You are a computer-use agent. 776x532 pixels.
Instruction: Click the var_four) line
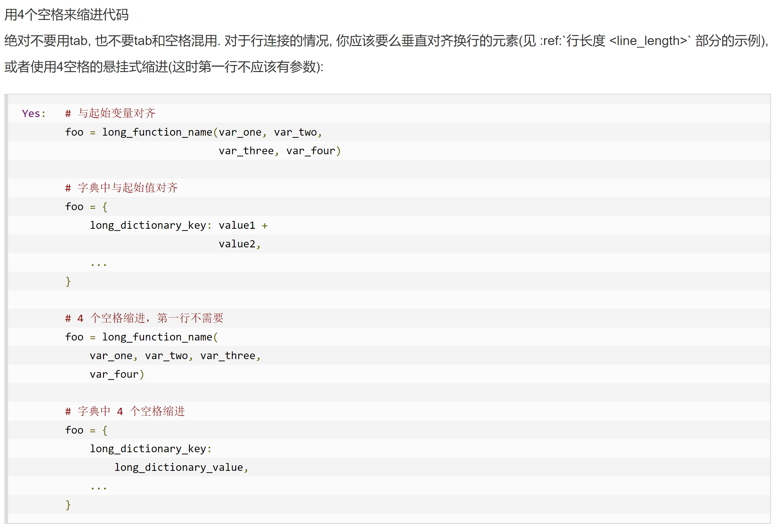tap(117, 374)
